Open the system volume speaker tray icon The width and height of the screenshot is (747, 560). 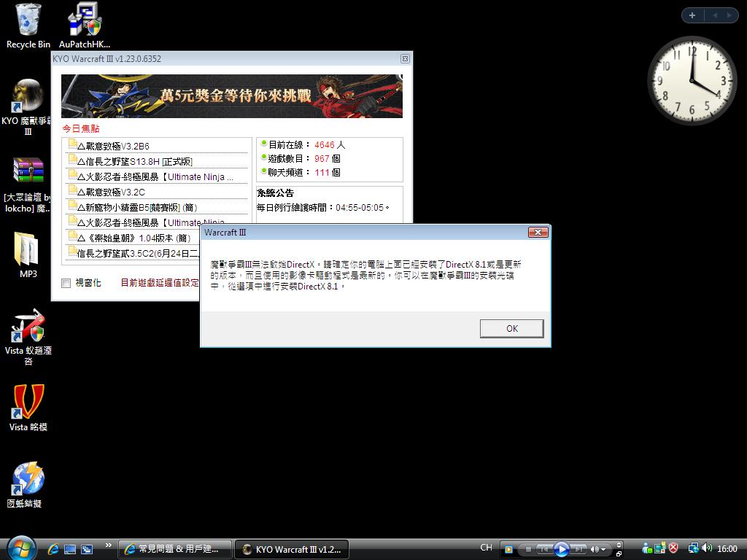click(707, 548)
